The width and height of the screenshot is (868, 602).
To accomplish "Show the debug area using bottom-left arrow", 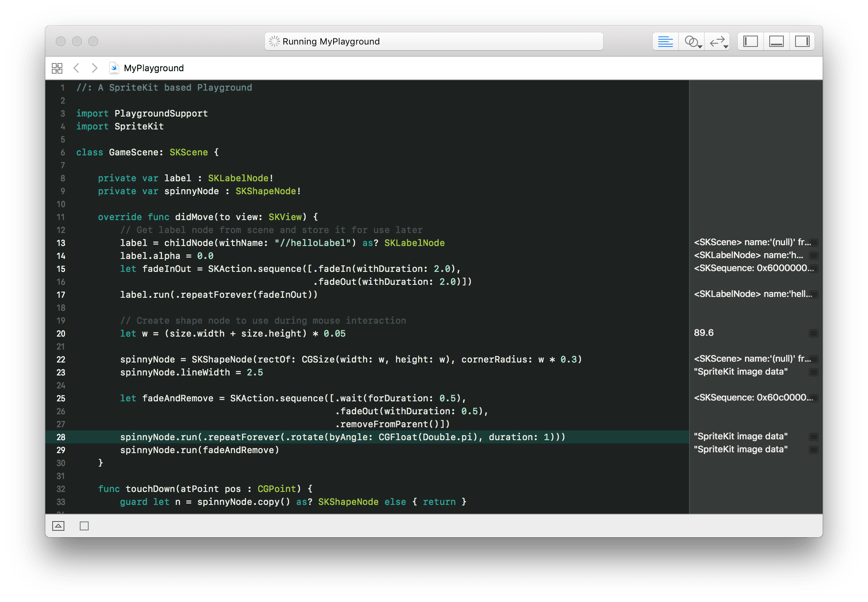I will (58, 526).
